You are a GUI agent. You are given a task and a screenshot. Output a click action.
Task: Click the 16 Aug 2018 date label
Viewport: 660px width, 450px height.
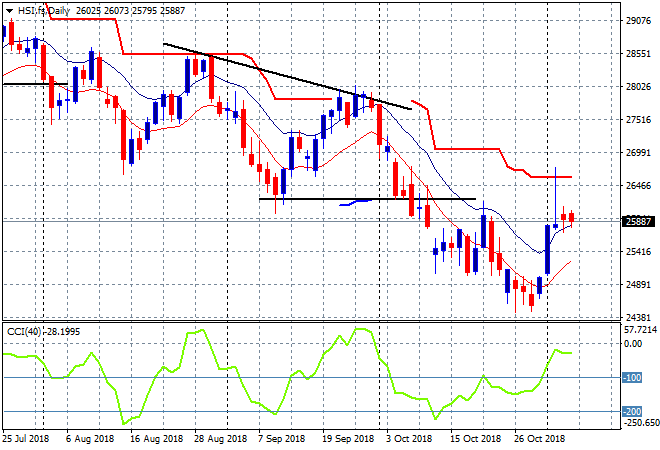156,439
